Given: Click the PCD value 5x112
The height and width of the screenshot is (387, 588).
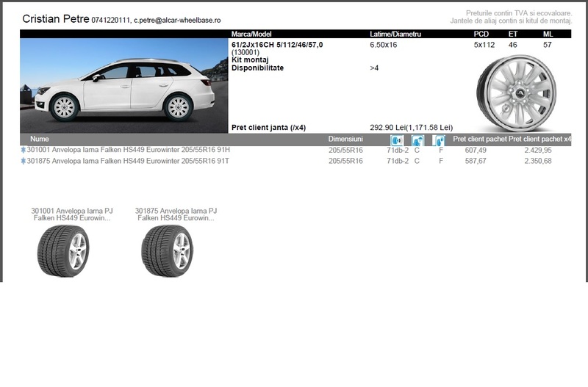Looking at the screenshot, I should (484, 45).
